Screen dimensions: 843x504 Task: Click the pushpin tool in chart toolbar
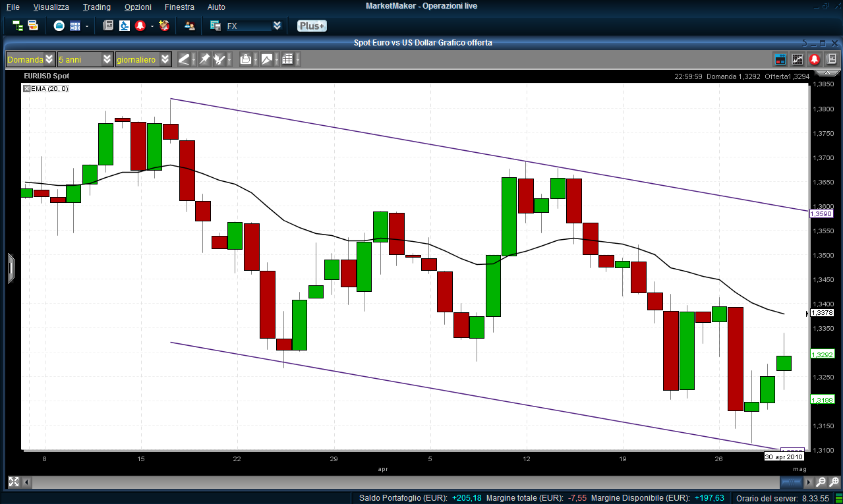tap(204, 59)
